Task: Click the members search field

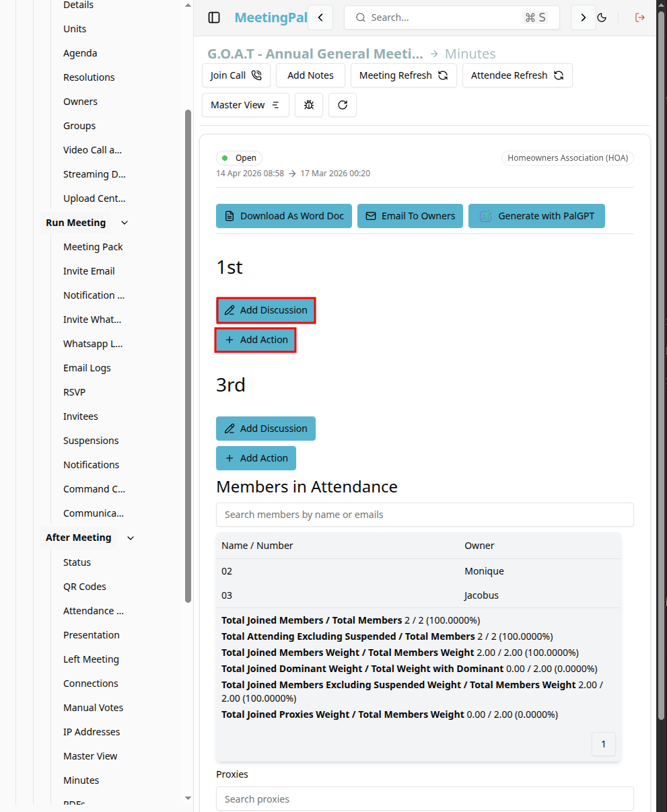Action: 425,515
